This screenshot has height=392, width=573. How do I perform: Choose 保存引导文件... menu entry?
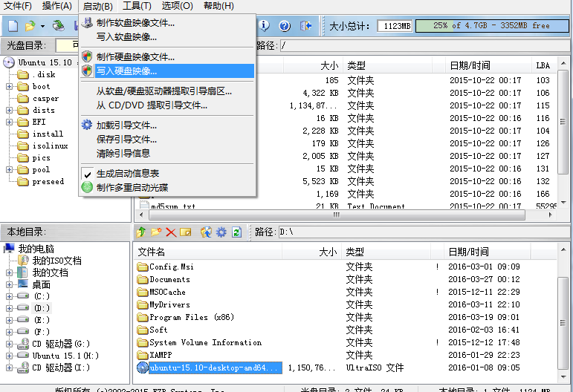tap(167, 139)
